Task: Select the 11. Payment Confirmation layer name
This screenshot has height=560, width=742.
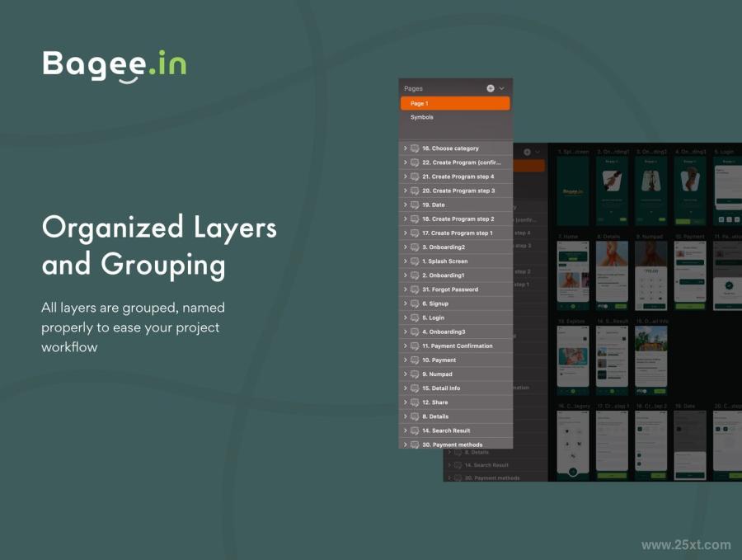Action: click(457, 346)
